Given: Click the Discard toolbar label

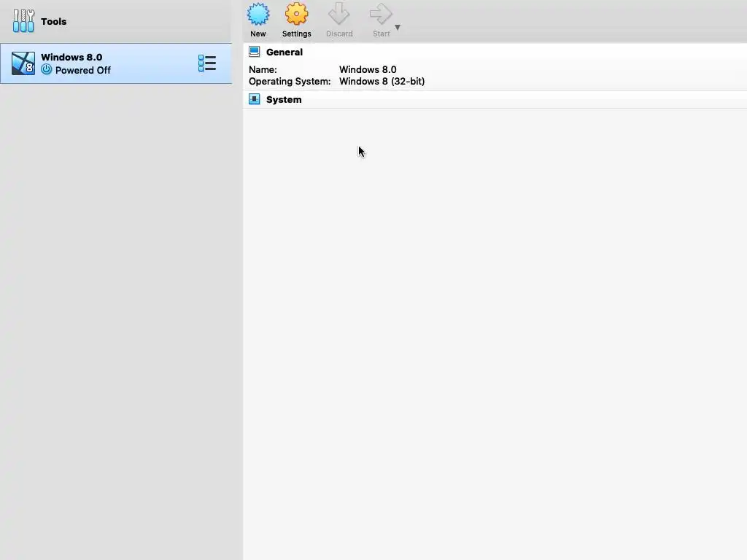Looking at the screenshot, I should pos(339,34).
